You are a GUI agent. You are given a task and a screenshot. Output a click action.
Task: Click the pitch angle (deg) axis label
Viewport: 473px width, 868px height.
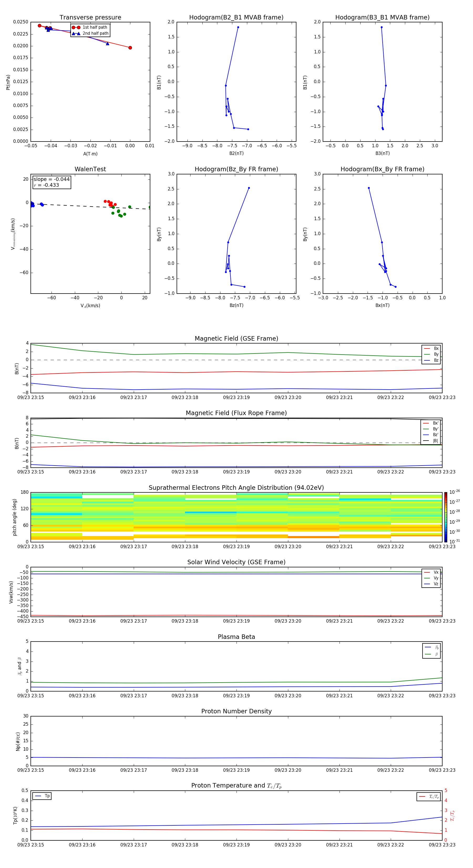(14, 517)
